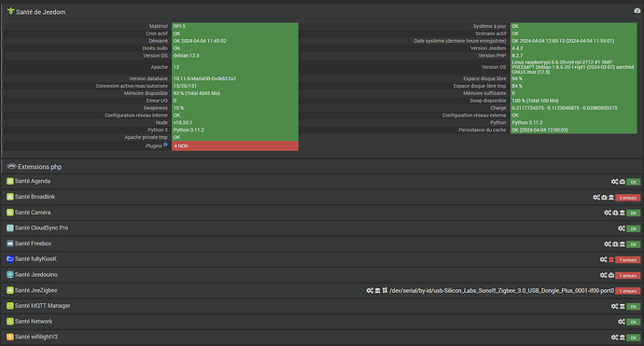644x346 pixels.
Task: Click the dependency kit icon in Santé Jeedouino row
Action: click(611, 275)
